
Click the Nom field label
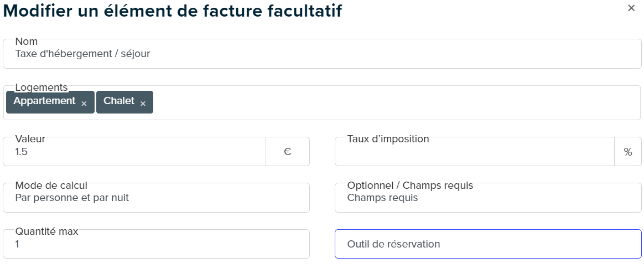pyautogui.click(x=27, y=41)
